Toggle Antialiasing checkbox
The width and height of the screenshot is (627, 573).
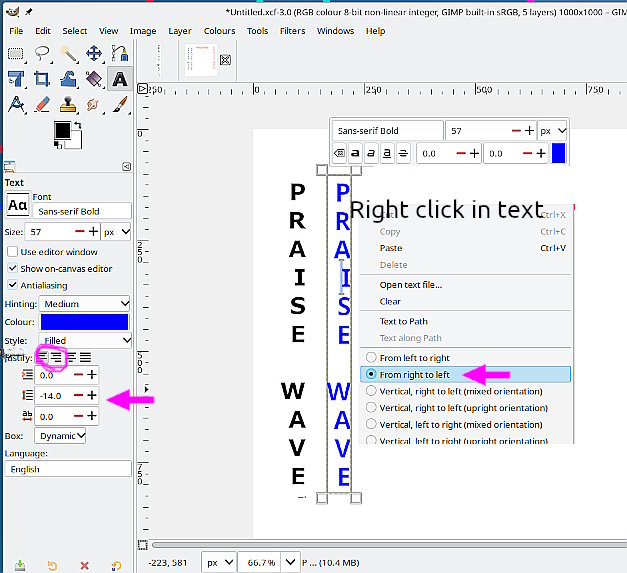[12, 285]
